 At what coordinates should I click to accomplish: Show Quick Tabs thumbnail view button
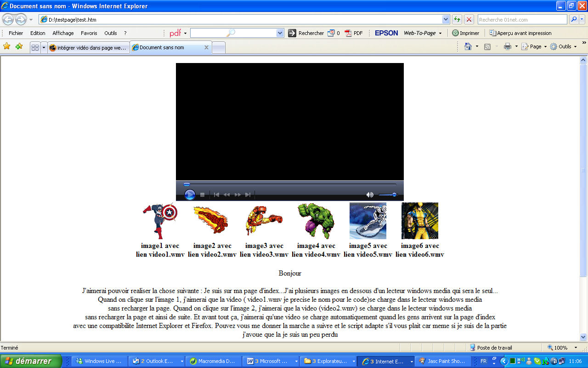click(35, 47)
